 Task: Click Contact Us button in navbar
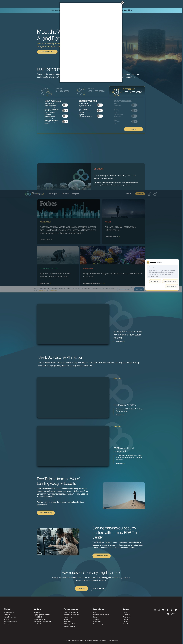(x=140, y=194)
